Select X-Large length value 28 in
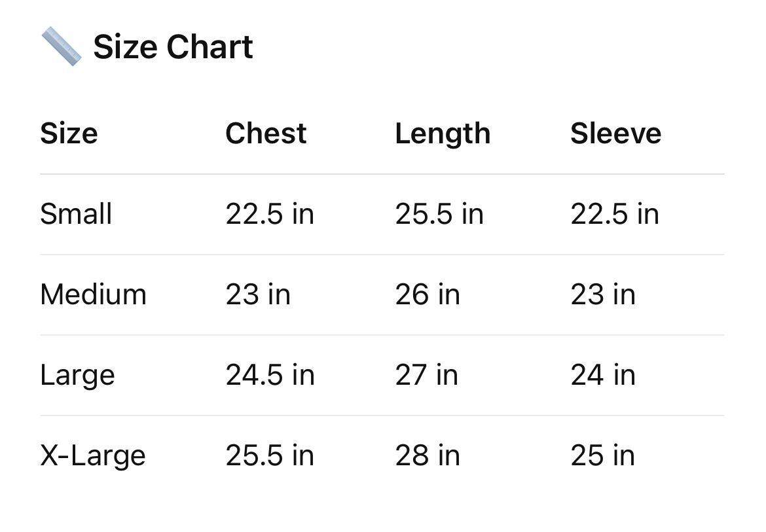The image size is (766, 532). (x=428, y=455)
